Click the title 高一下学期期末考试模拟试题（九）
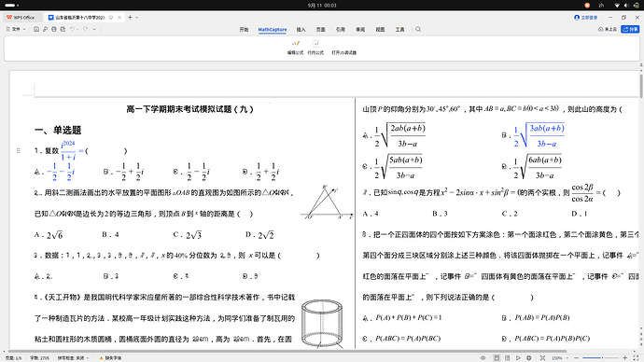 tap(189, 109)
